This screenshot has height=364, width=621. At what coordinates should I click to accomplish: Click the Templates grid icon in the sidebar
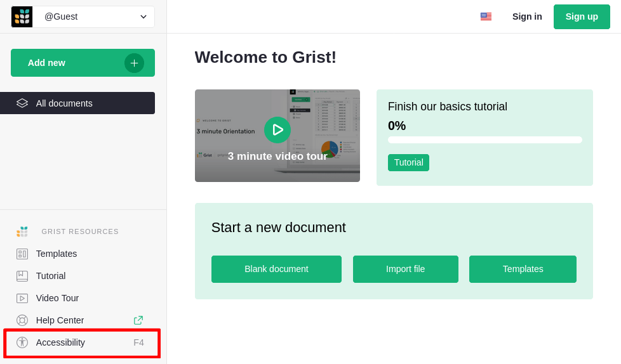pyautogui.click(x=22, y=254)
